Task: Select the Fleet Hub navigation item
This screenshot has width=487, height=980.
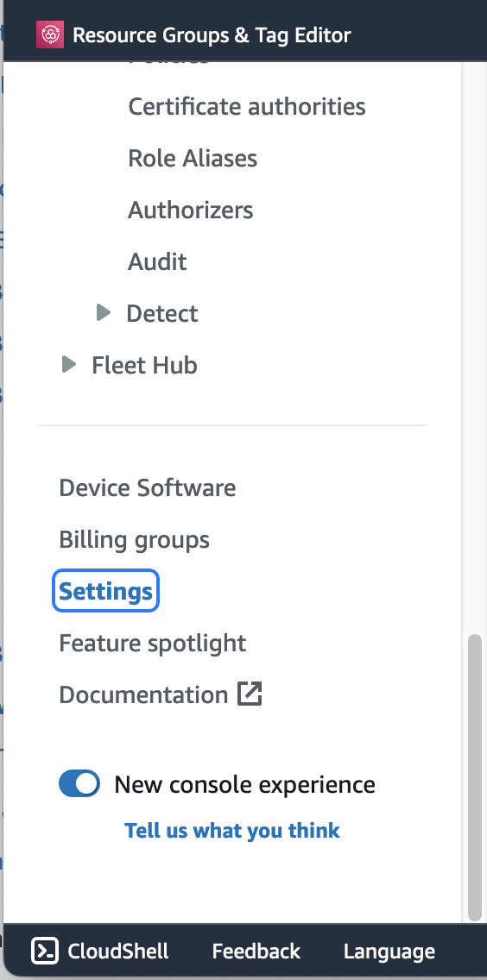Action: pyautogui.click(x=144, y=365)
